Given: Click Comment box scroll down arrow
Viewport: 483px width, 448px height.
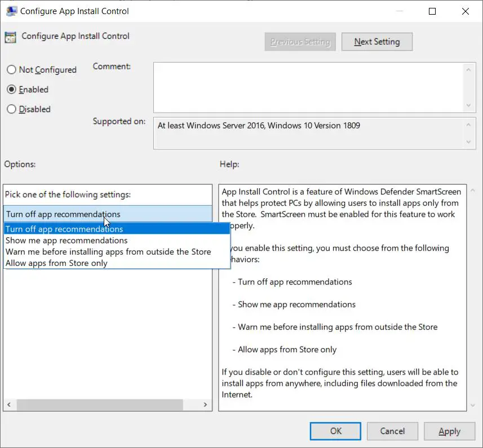Looking at the screenshot, I should [468, 105].
